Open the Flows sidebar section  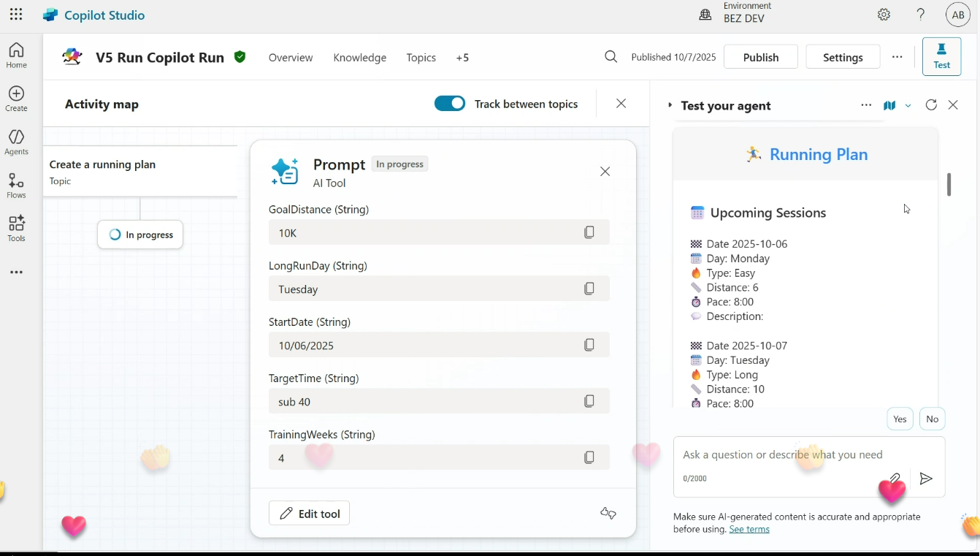[x=16, y=186]
